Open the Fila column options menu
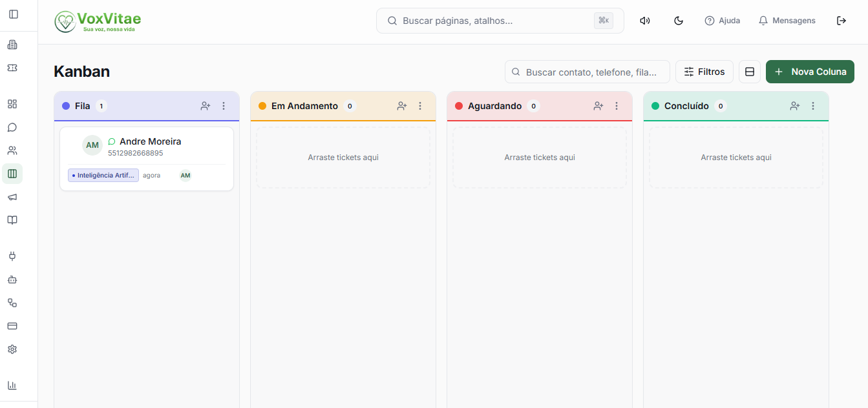 pos(224,106)
